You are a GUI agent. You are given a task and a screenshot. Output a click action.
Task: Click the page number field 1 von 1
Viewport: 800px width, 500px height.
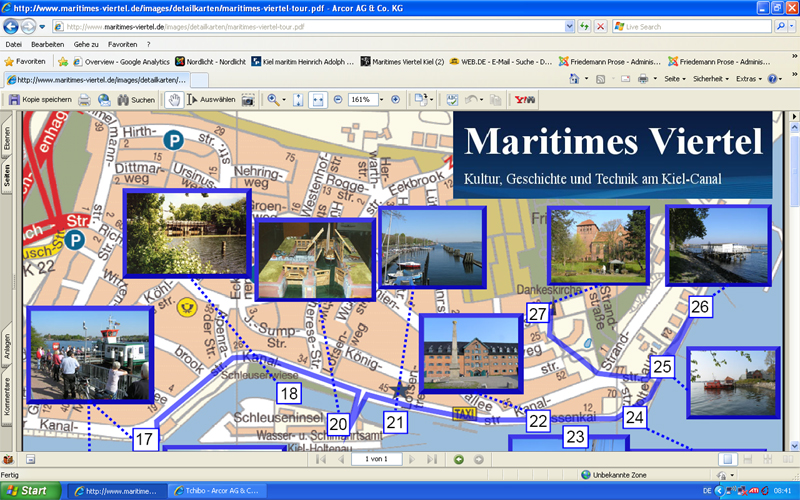pyautogui.click(x=377, y=459)
